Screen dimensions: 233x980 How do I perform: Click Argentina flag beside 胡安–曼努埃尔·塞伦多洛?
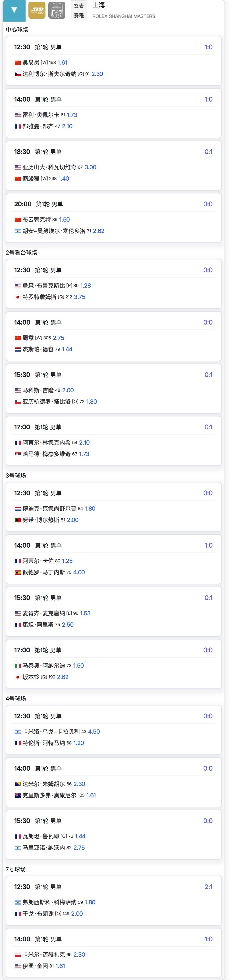tap(18, 231)
